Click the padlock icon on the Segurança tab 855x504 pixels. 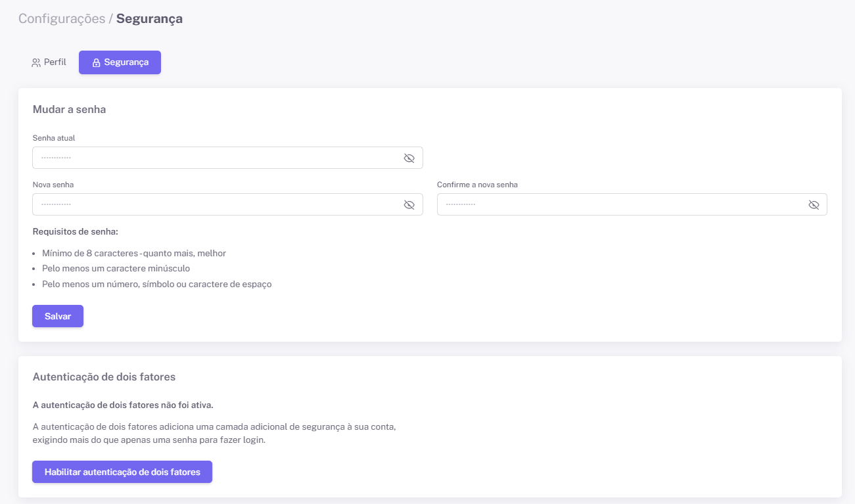point(96,63)
